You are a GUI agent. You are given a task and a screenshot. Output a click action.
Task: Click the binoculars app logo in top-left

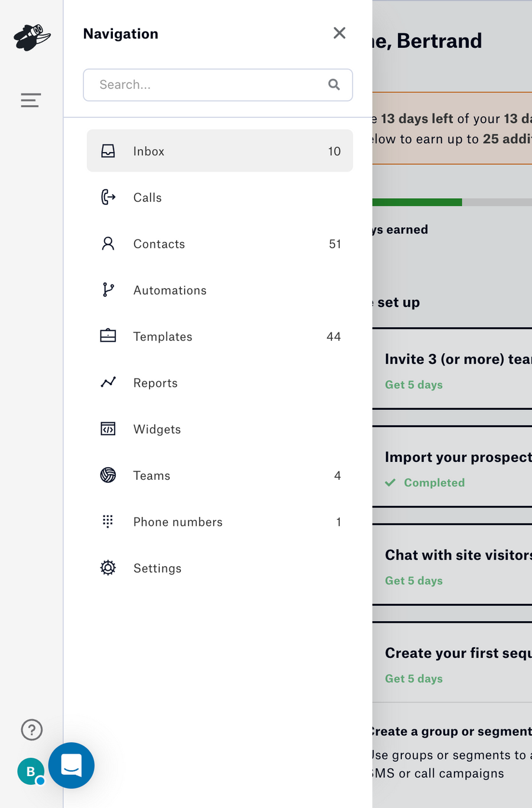coord(31,37)
